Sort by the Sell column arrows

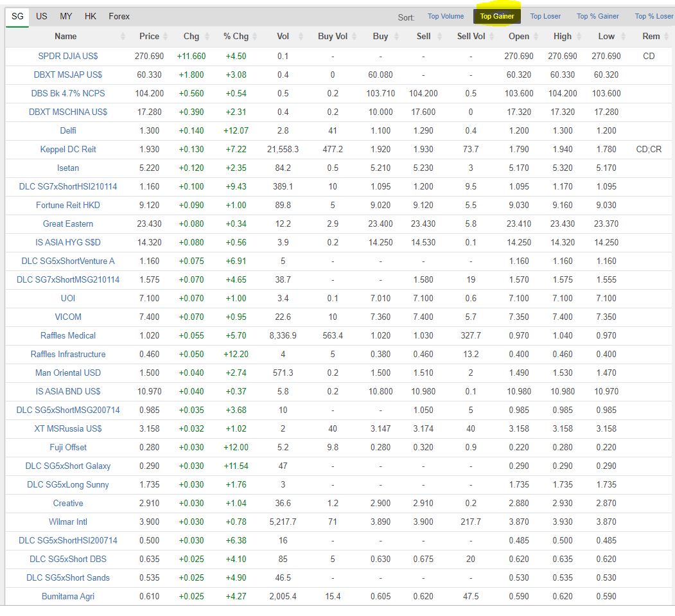439,37
